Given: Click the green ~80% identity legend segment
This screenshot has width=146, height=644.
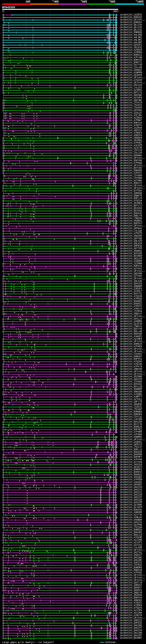Looking at the screenshot, I should coord(101,4).
